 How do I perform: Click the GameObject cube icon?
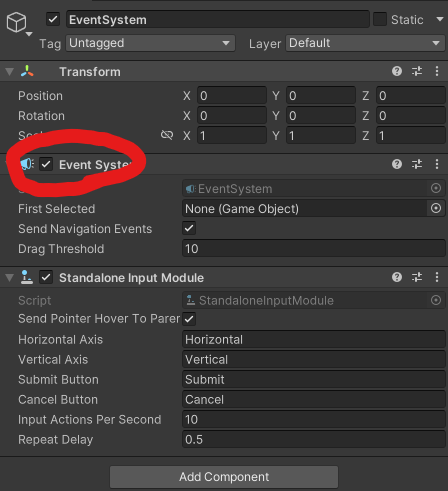16,22
